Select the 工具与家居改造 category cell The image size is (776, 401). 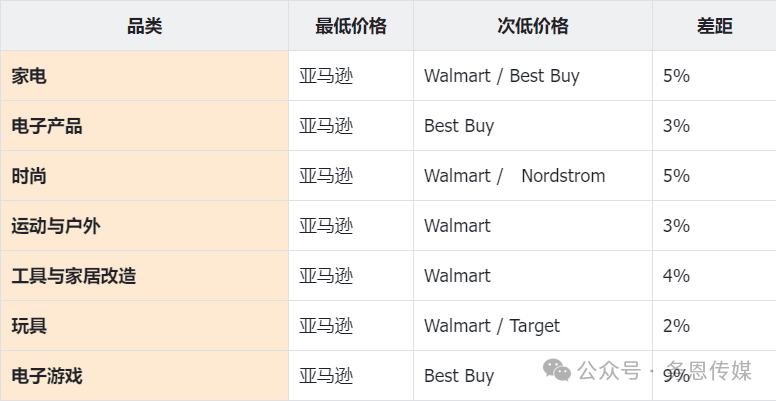[145, 276]
